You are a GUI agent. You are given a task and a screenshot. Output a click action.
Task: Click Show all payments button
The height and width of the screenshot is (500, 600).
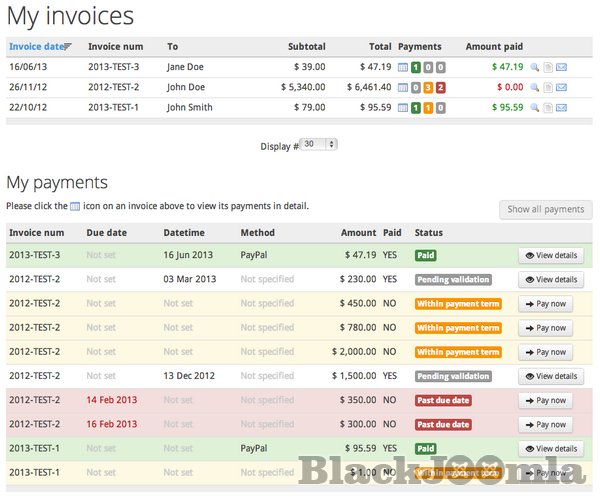click(545, 209)
